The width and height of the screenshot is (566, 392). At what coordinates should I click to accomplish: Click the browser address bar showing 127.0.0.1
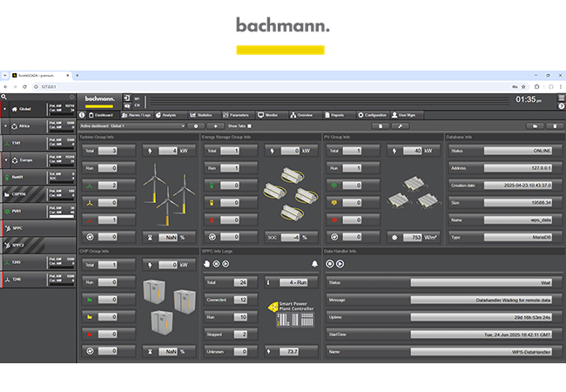(x=271, y=86)
